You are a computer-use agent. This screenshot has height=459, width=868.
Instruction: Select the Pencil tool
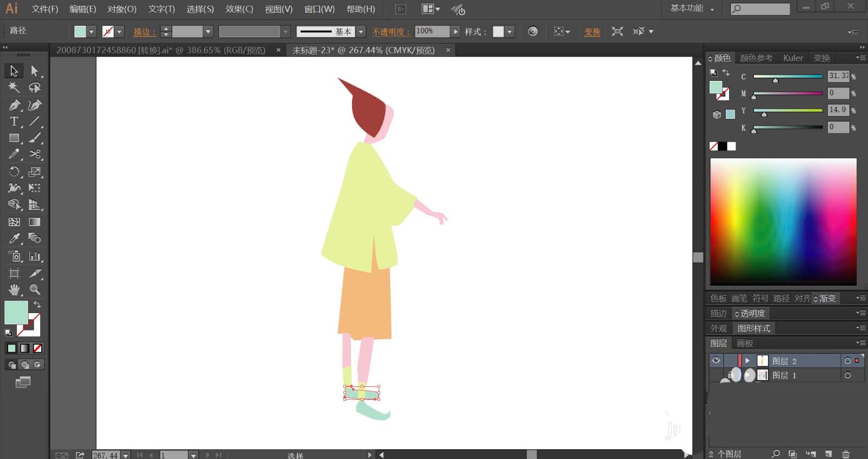(14, 155)
